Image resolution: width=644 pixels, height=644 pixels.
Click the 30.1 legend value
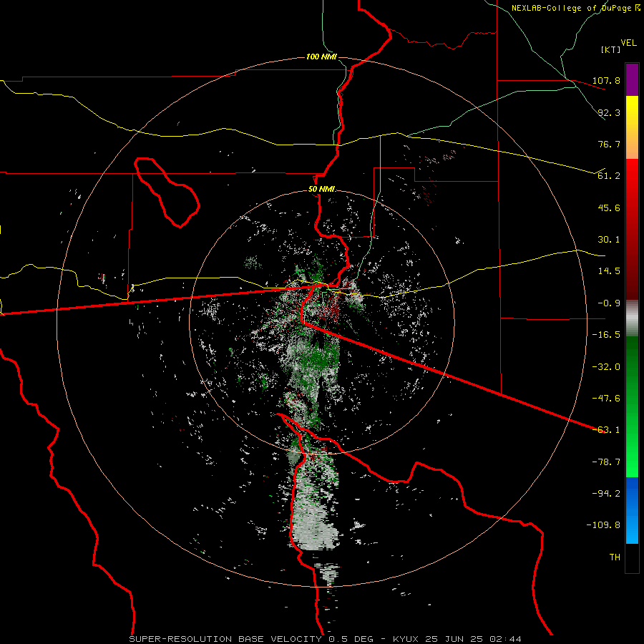pyautogui.click(x=609, y=240)
